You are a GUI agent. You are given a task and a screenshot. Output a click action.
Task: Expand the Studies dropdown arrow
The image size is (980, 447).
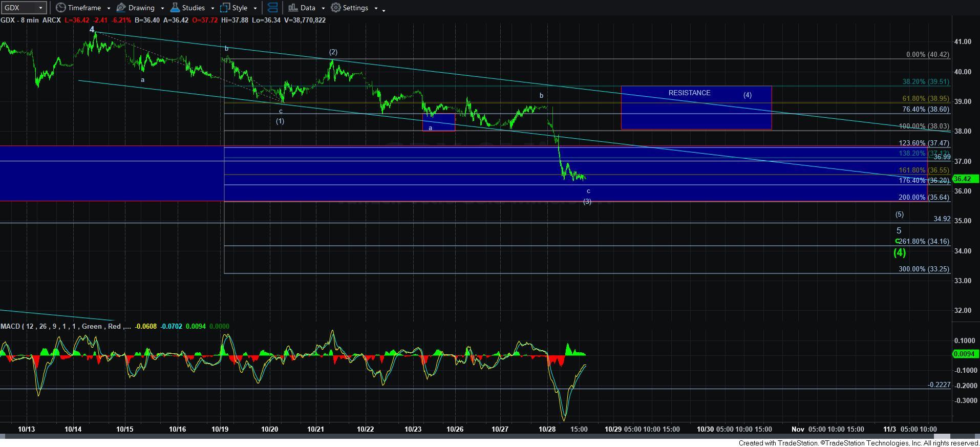pos(212,8)
